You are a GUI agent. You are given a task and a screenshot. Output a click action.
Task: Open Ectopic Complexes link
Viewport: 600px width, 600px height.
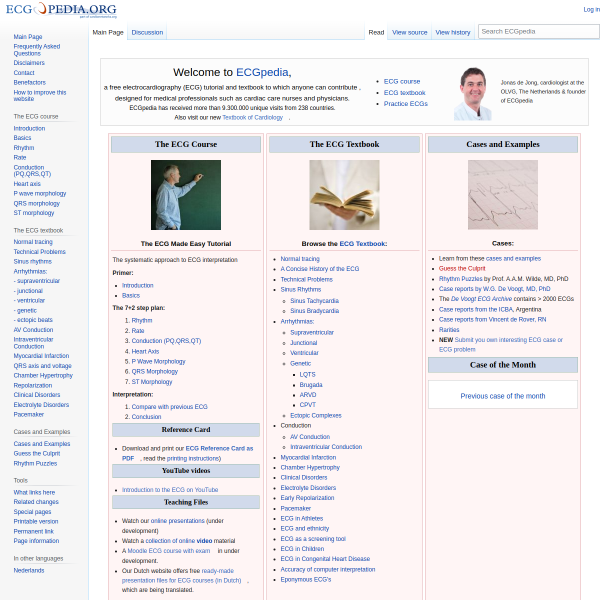click(x=316, y=416)
